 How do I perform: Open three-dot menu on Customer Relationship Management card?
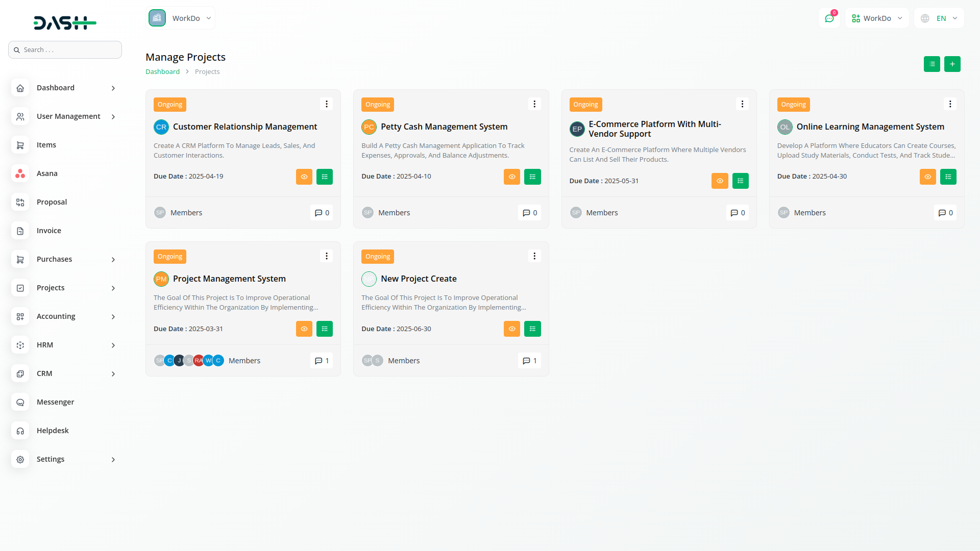pos(326,104)
